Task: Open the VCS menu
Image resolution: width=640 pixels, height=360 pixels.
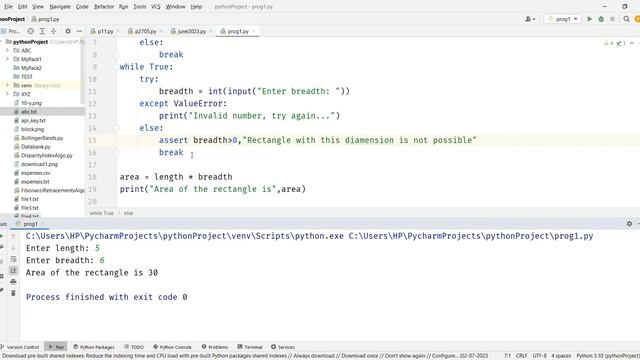Action: coord(156,7)
